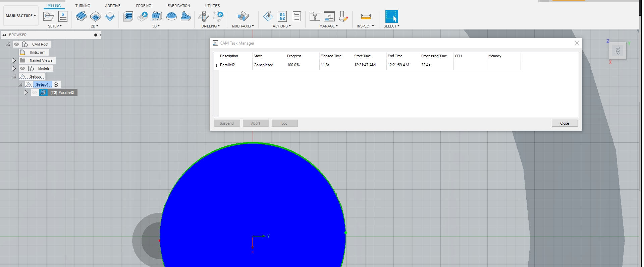This screenshot has width=644, height=267.
Task: Open the Manage dropdown menu
Action: (x=329, y=26)
